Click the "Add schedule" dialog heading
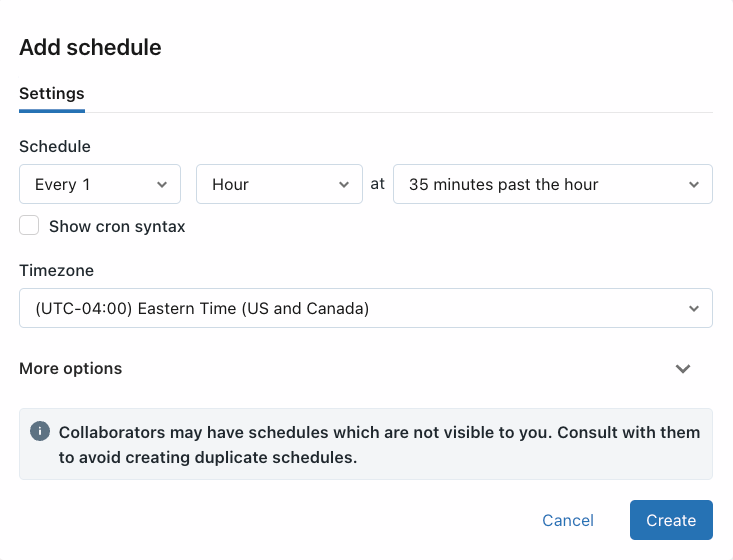The width and height of the screenshot is (733, 560). coord(90,47)
